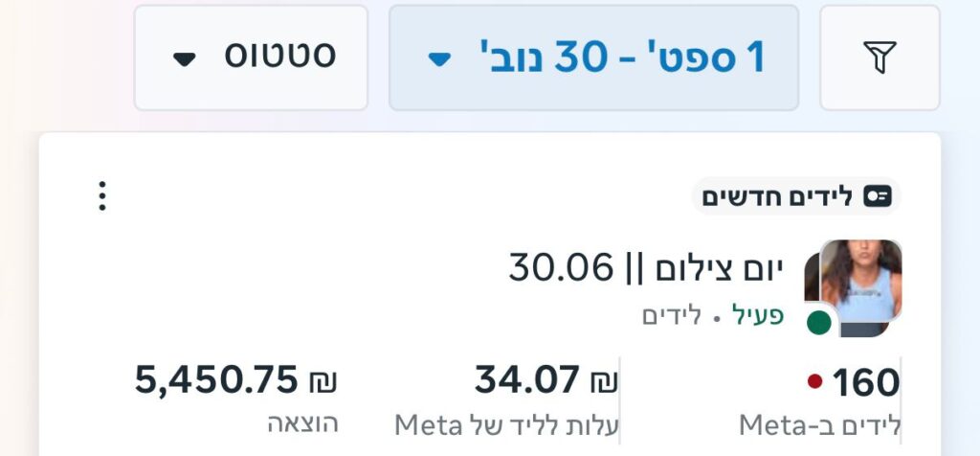Click the 'לידים ב-Meta' metric label
Image resolution: width=980 pixels, height=456 pixels.
click(820, 424)
